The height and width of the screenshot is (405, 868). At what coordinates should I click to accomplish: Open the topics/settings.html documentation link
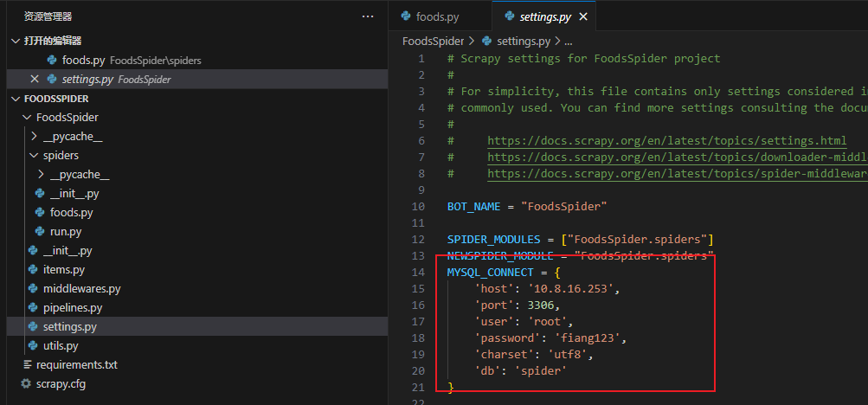click(667, 140)
